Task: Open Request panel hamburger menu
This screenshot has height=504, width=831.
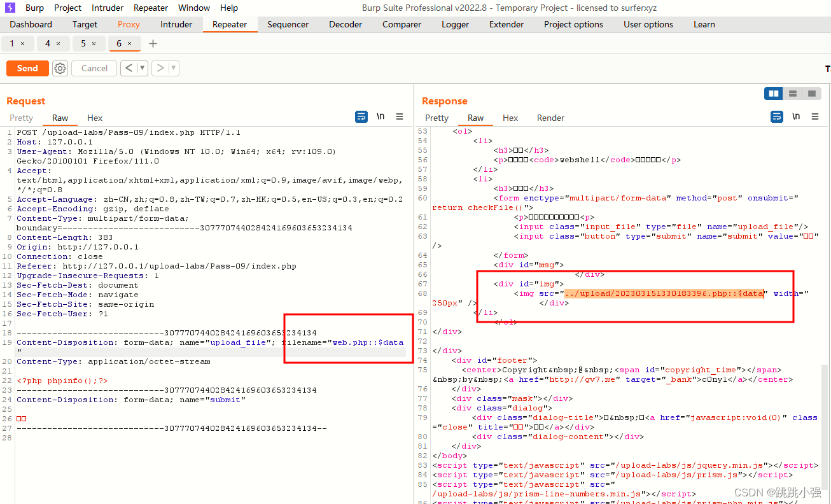Action: (400, 117)
